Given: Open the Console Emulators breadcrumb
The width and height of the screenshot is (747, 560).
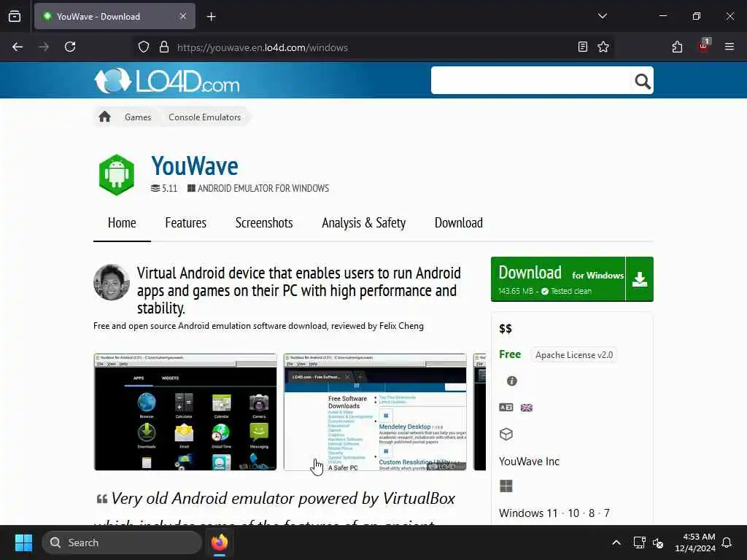Looking at the screenshot, I should [204, 117].
